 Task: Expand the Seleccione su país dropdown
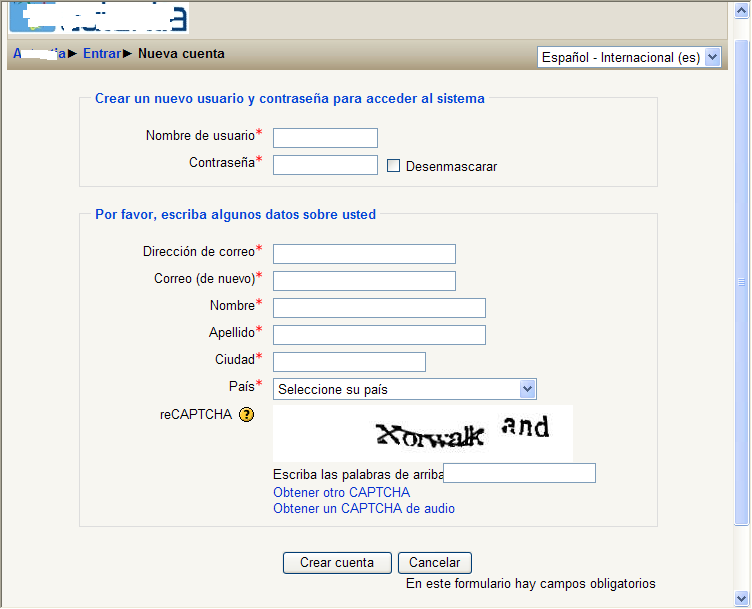(404, 389)
